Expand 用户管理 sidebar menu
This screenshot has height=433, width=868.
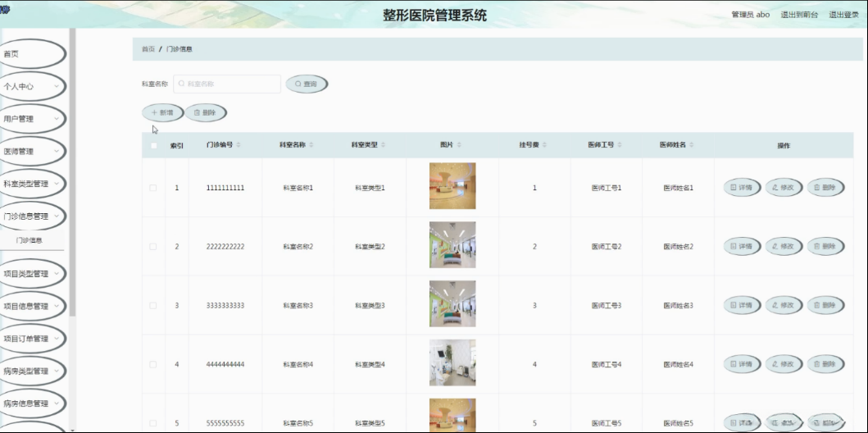coord(32,118)
